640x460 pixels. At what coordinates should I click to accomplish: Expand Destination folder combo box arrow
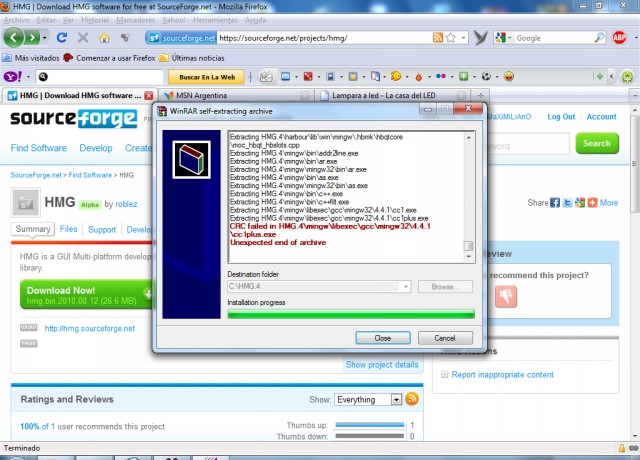[406, 287]
